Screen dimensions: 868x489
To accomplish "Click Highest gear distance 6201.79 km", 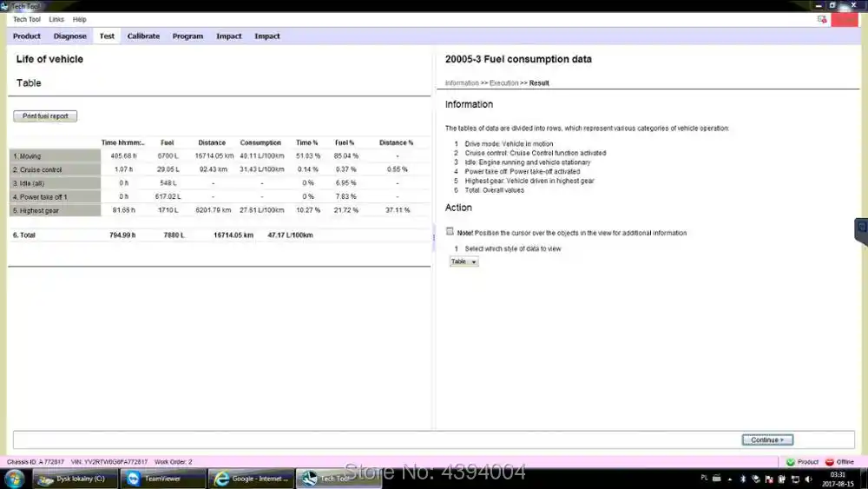I will click(214, 210).
